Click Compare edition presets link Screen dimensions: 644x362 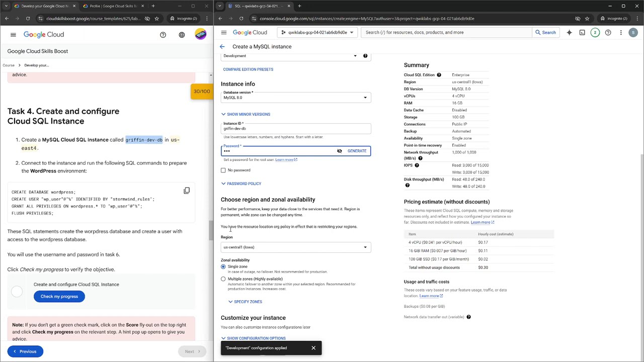tap(248, 69)
